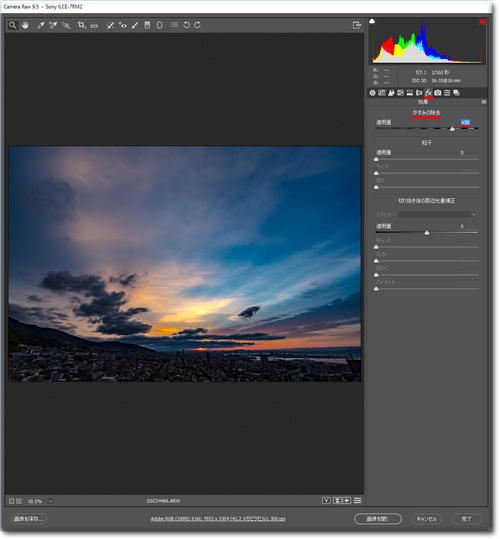Open the Effects panel flyout menu

click(484, 102)
